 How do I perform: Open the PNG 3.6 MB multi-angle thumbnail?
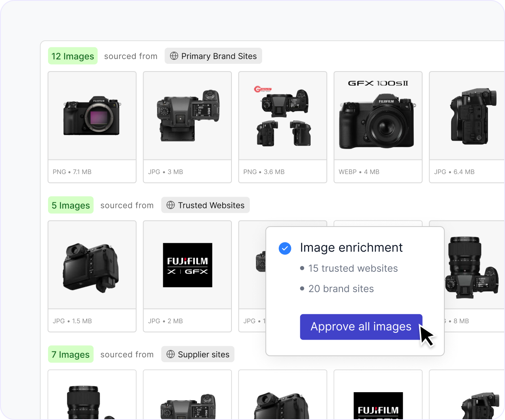click(283, 116)
